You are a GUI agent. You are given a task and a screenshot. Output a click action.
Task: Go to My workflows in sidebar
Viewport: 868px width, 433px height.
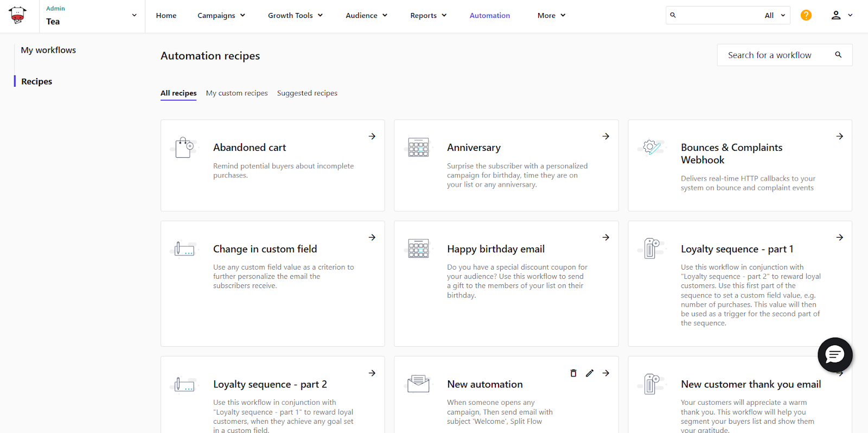pyautogui.click(x=48, y=50)
